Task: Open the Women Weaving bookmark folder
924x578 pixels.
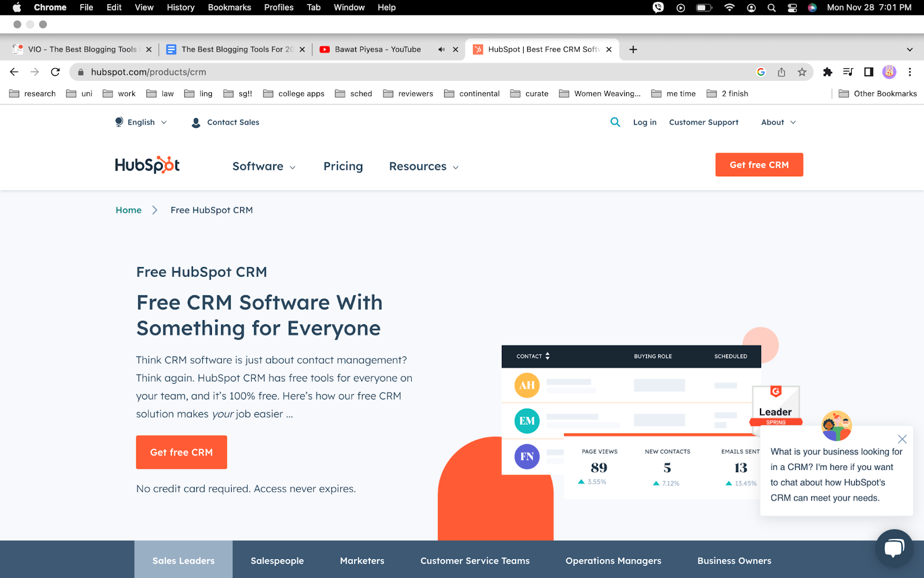Action: click(x=599, y=94)
